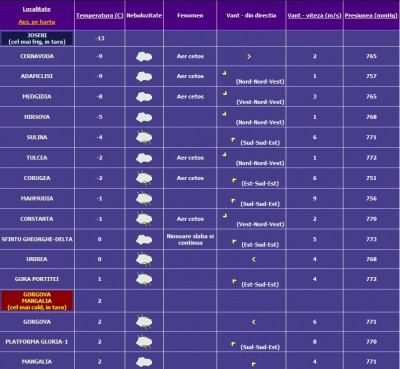Select the HIRSOVA locality name
The image size is (400, 369).
(37, 117)
